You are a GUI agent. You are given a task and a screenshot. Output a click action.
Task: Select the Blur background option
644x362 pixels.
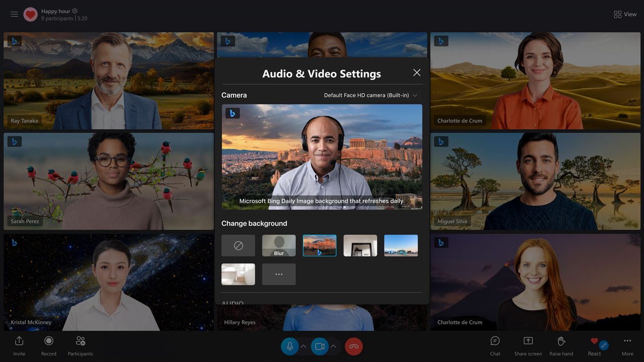[x=279, y=245]
